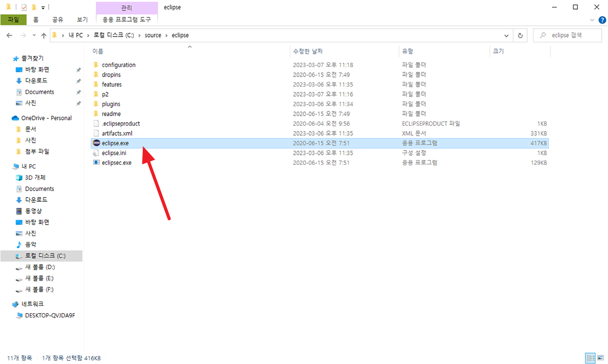Click quick access new folder icon
This screenshot has height=364, width=608.
tap(34, 7)
